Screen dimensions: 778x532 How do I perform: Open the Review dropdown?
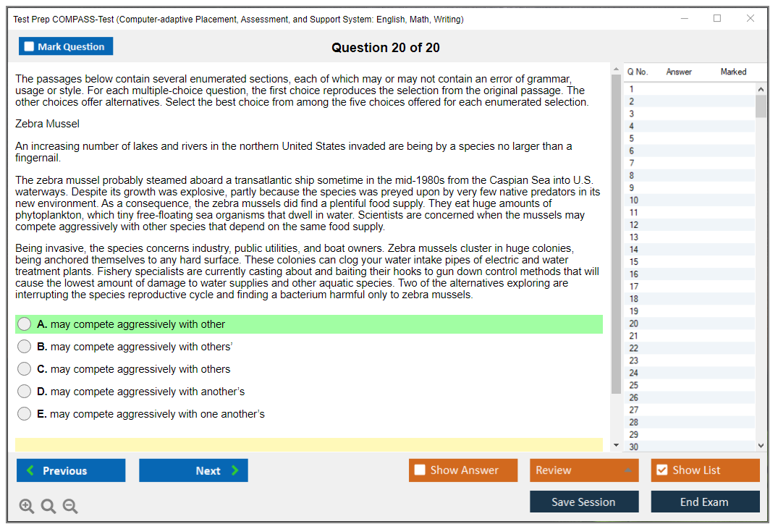tap(583, 470)
